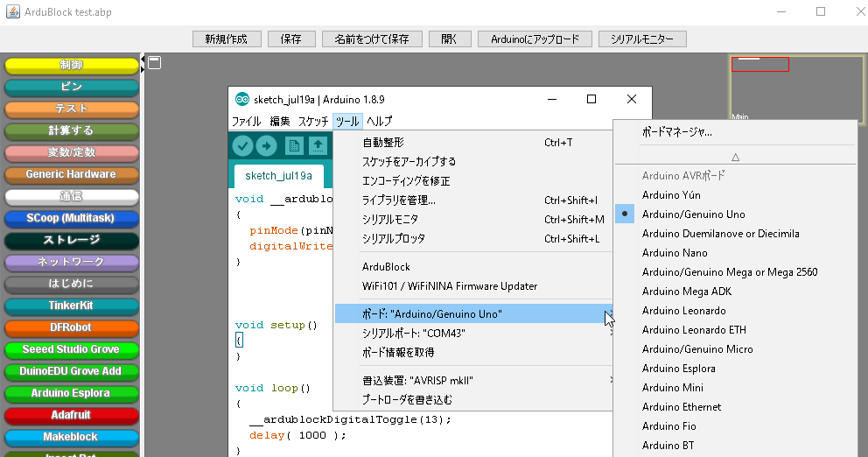The width and height of the screenshot is (868, 457).
Task: Select Arduino Ethernet board
Action: [735, 406]
